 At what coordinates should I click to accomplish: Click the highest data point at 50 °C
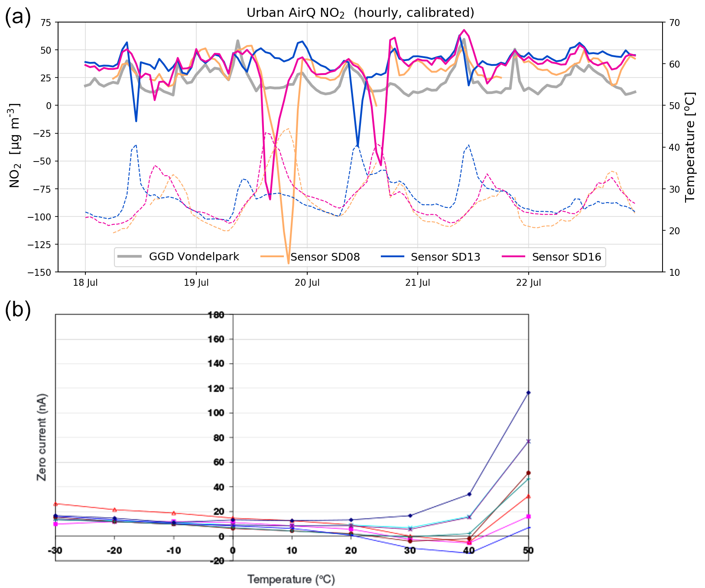click(528, 393)
